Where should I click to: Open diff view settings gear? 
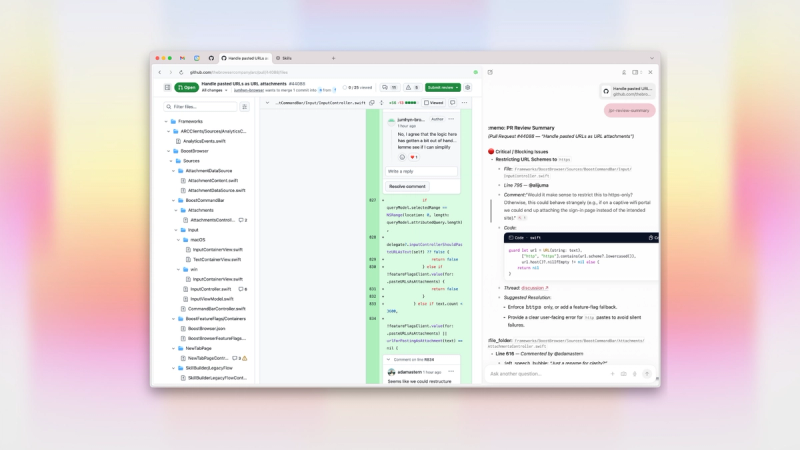[467, 87]
